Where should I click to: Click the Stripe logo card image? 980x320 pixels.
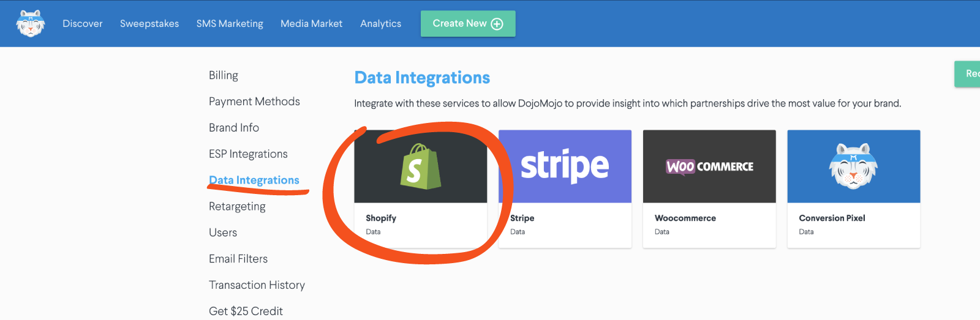click(x=565, y=166)
